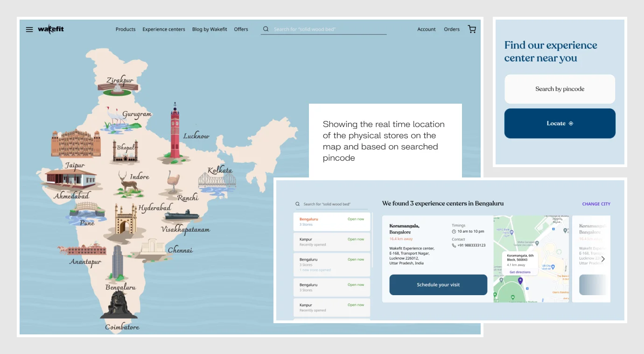The image size is (644, 354).
Task: Click the city list scrollbar
Action: (x=372, y=240)
